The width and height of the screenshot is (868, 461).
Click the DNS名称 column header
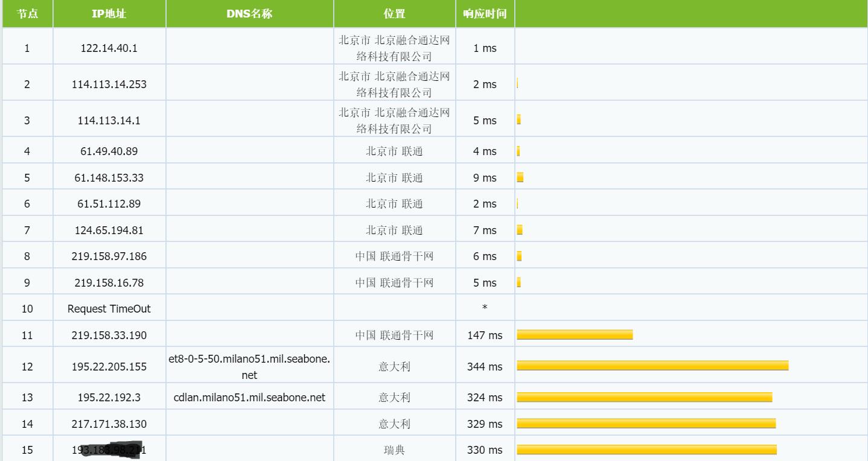coord(249,14)
